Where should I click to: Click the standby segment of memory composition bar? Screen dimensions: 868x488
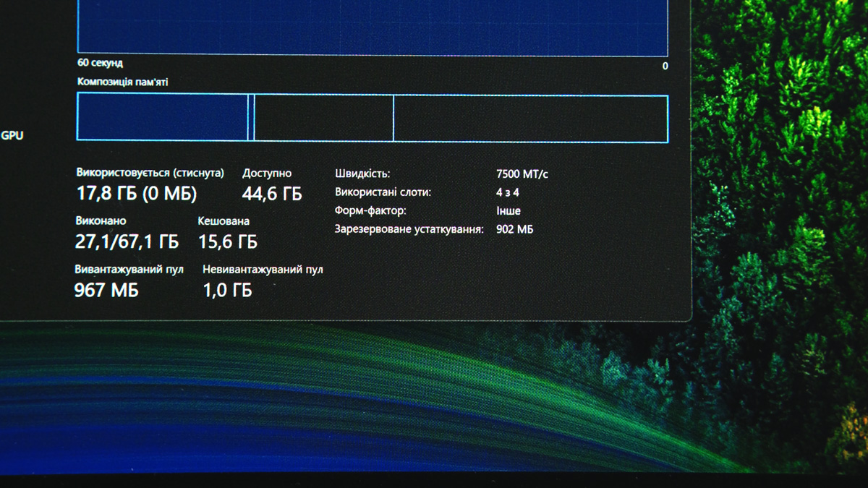324,118
